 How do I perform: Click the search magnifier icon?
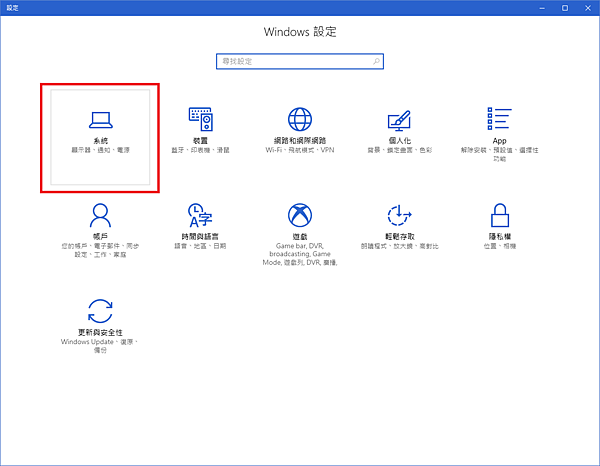pos(377,61)
